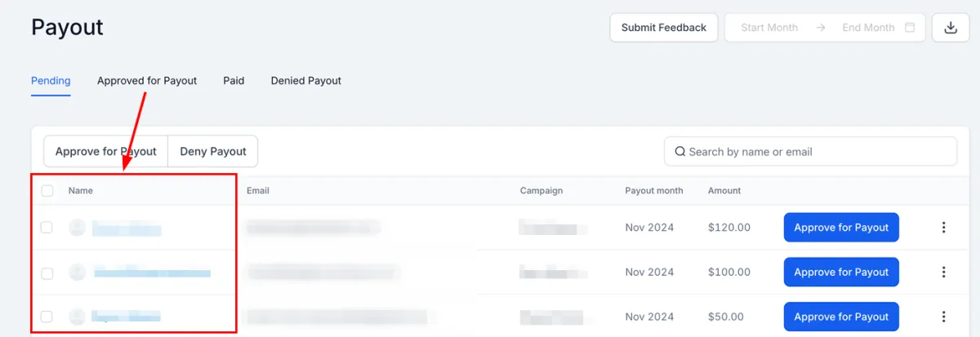
Task: Open the Paid tab
Action: (234, 81)
